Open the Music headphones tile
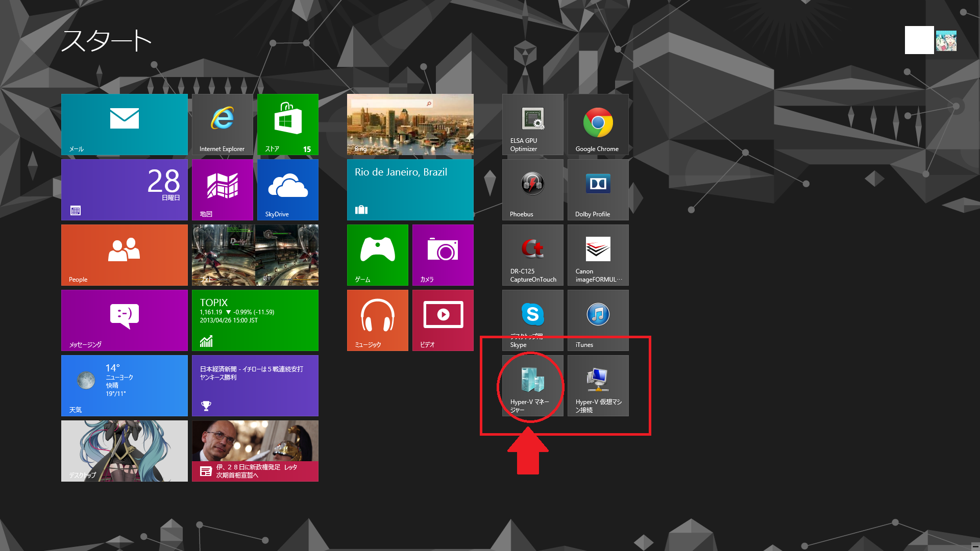 click(x=377, y=320)
